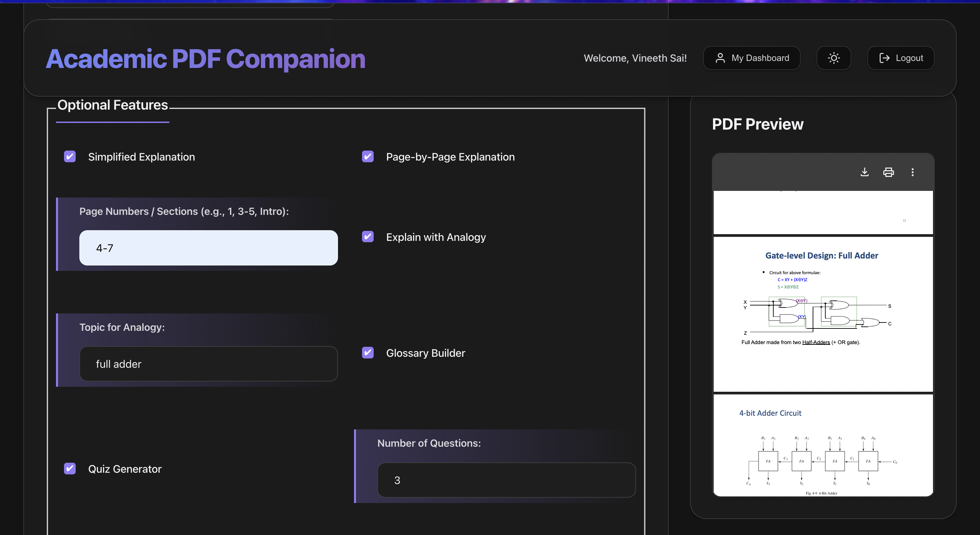
Task: Select the Full Adder slide in preview
Action: (x=823, y=314)
